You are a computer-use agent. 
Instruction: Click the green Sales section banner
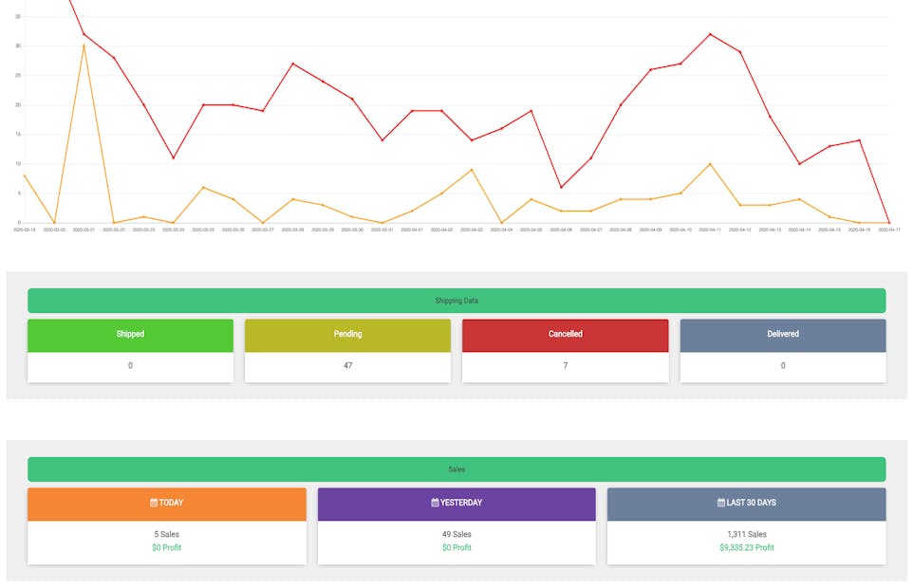click(x=456, y=469)
